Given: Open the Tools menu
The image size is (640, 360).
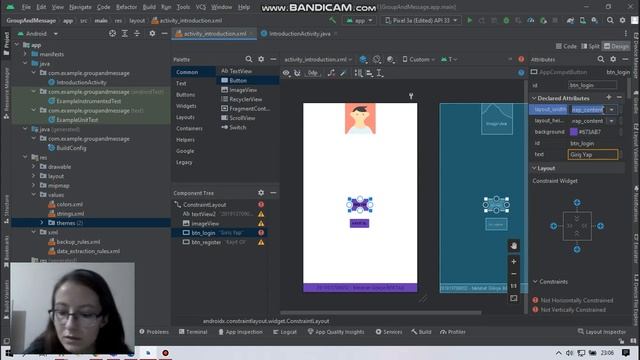Looking at the screenshot, I should coord(183,7).
